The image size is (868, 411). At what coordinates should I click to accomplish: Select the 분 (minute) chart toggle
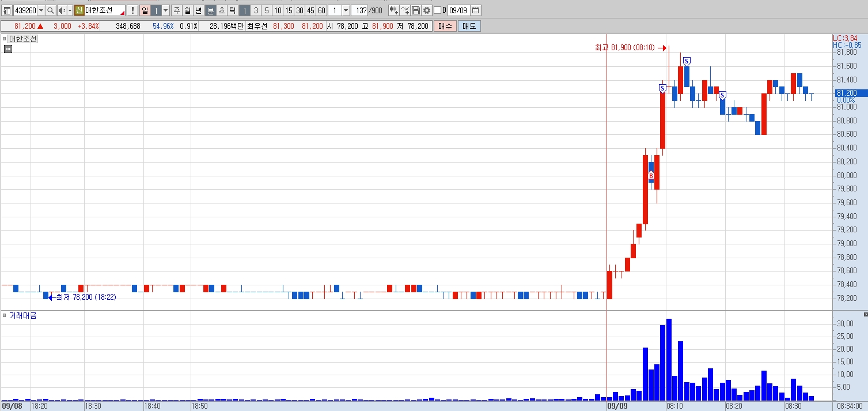[210, 10]
